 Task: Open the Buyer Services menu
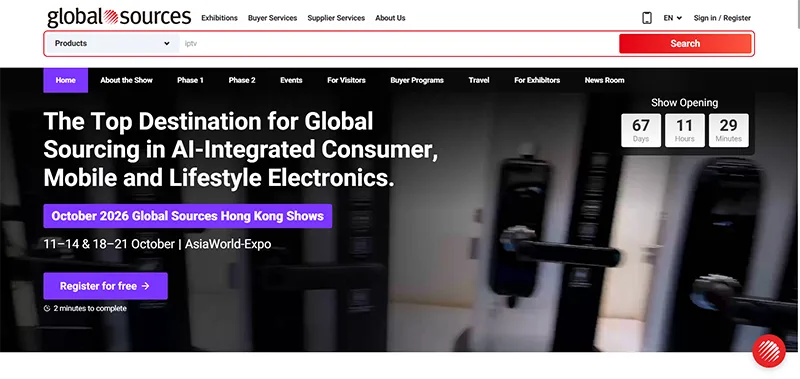click(272, 18)
